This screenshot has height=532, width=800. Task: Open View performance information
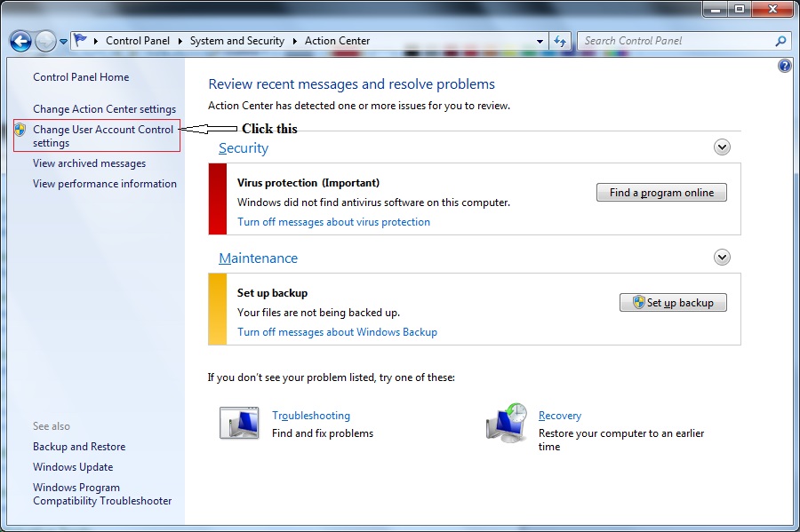point(105,184)
